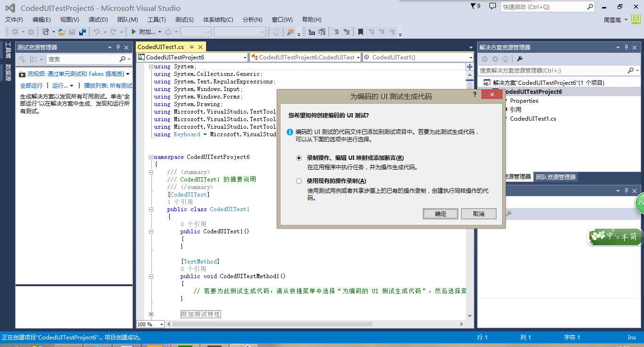Screen dimensions: 644x347
Task: Select the 引用 references node
Action: [x=515, y=110]
